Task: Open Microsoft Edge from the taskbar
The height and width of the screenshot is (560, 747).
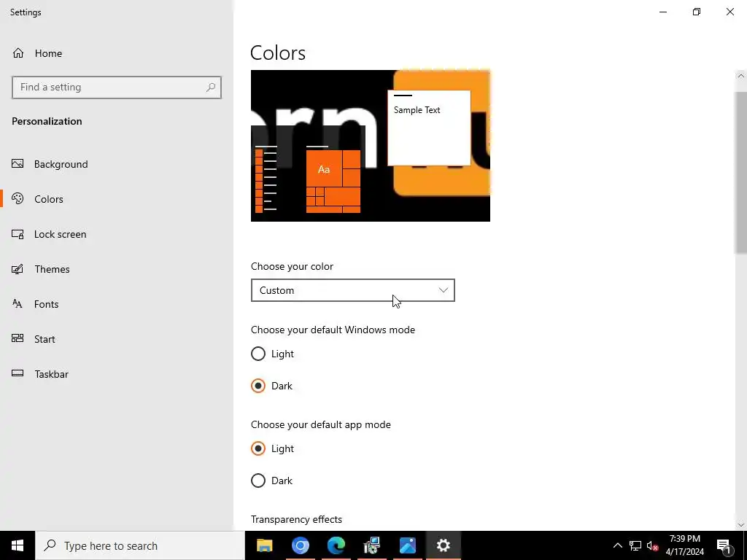Action: tap(336, 545)
